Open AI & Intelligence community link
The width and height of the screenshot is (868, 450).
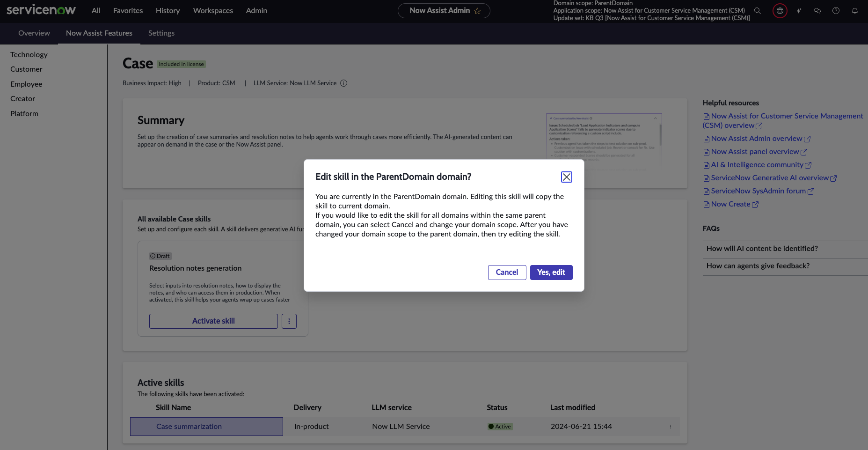758,165
